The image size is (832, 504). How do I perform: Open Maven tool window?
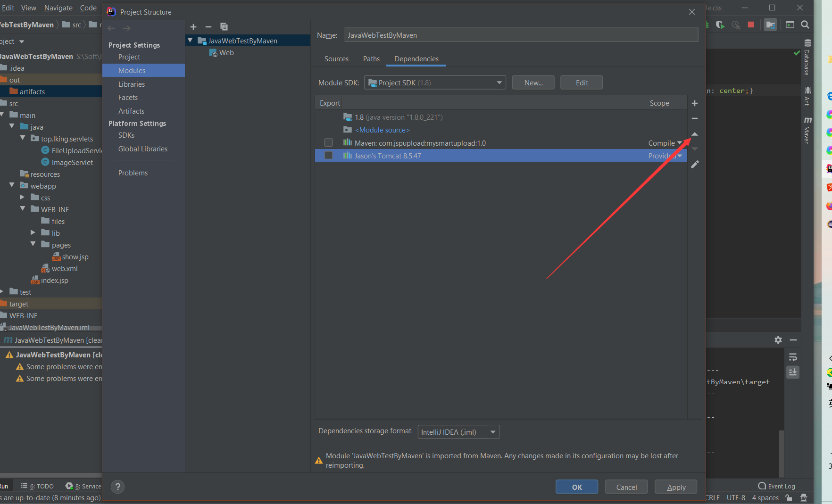tap(807, 130)
